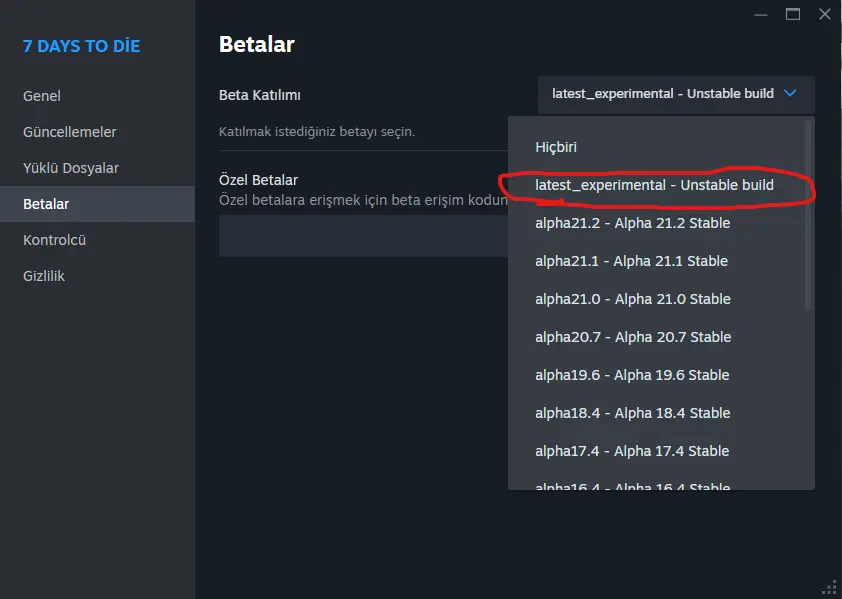Click the beta list scrollbar thumb
842x599 pixels.
pos(808,215)
